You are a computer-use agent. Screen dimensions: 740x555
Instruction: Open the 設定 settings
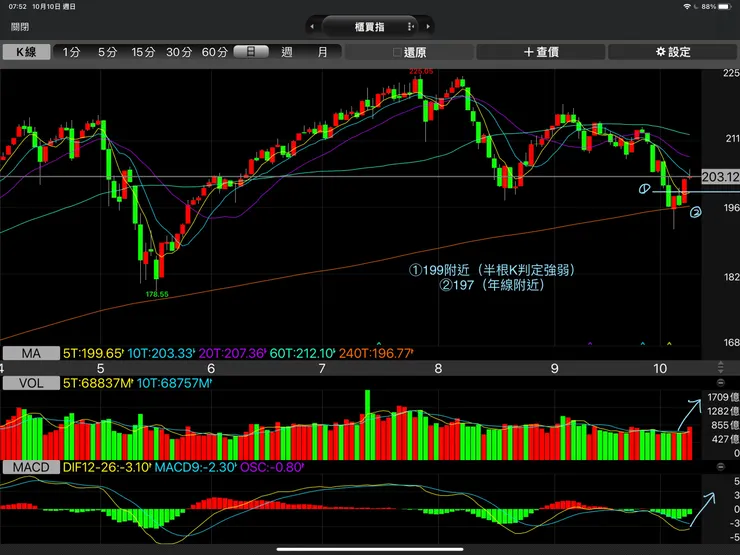click(x=673, y=52)
